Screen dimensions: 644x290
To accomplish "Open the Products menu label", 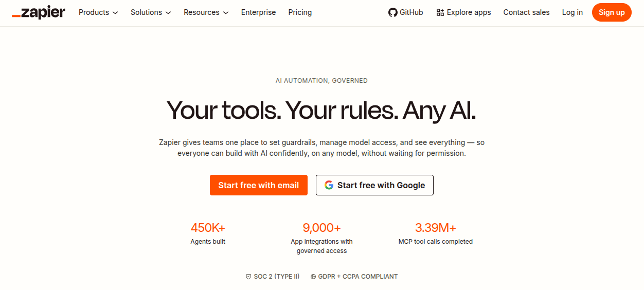I will (94, 12).
